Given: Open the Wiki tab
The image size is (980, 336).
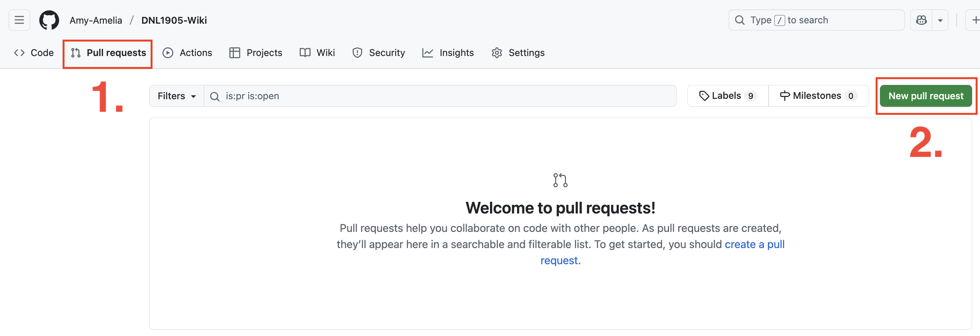Looking at the screenshot, I should point(317,53).
